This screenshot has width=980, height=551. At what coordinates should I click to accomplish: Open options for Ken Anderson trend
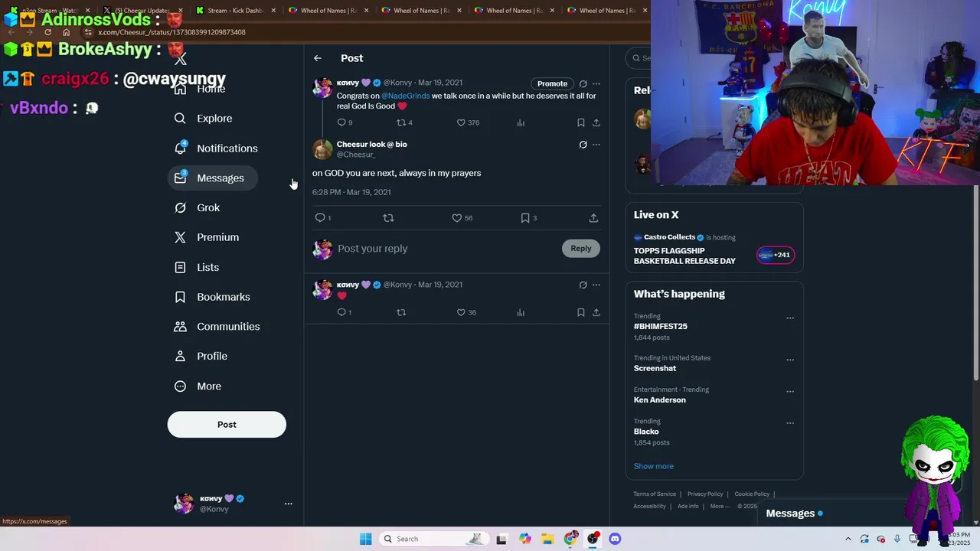coord(790,392)
